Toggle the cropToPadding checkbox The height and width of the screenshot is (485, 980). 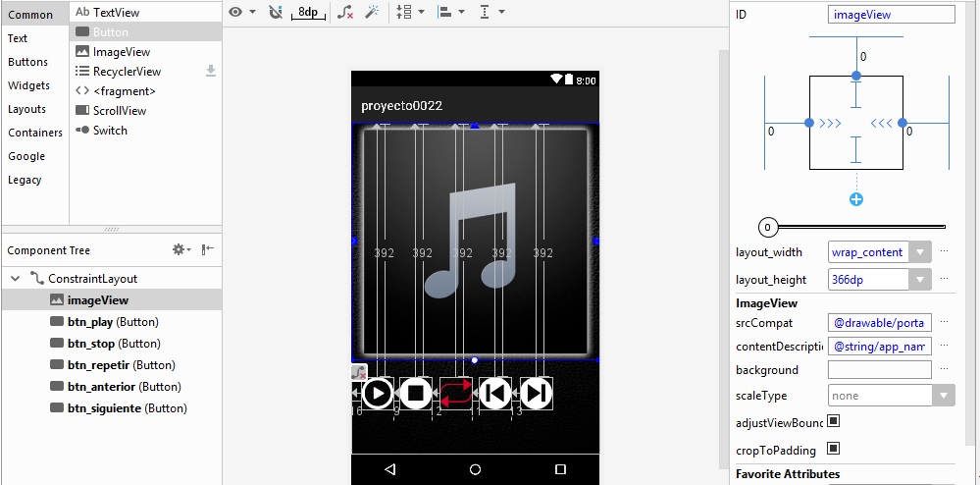[x=833, y=449]
